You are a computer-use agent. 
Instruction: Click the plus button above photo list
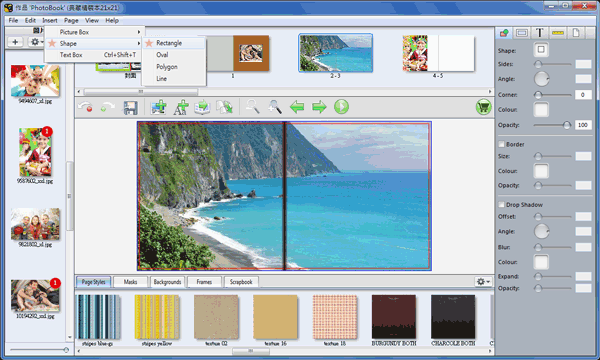15,42
